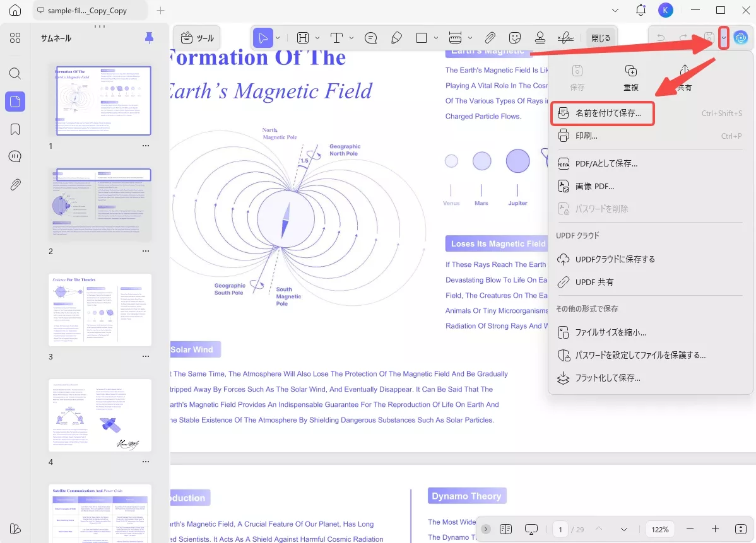Open the bookmarks panel in sidebar
756x543 pixels.
15,129
